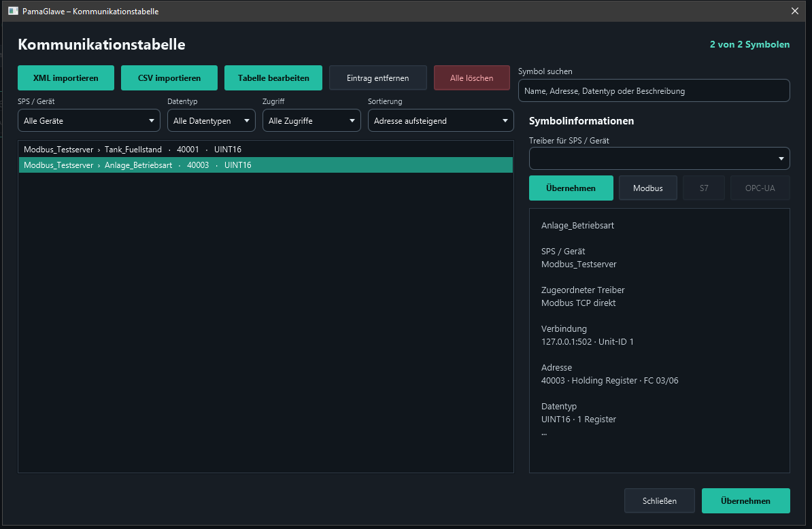Change sorting via Adresse aufsteigend dropdown
This screenshot has height=529, width=812.
441,120
